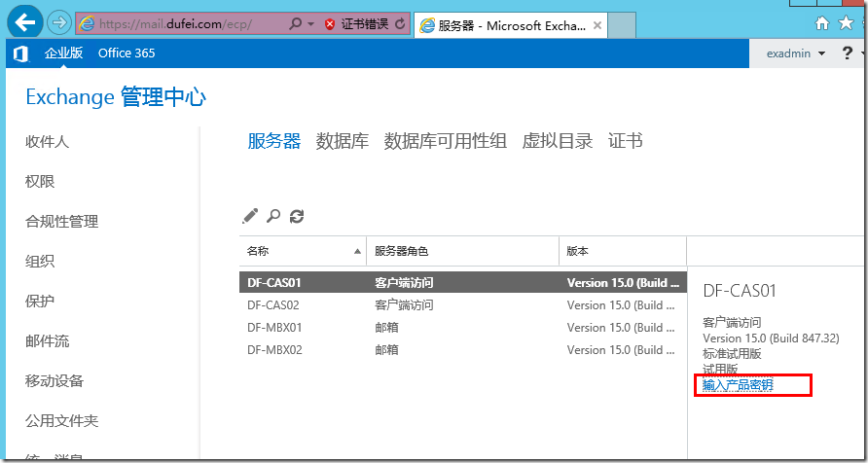Sort by the 服务器角色 column header
This screenshot has height=463, width=868.
pos(463,251)
